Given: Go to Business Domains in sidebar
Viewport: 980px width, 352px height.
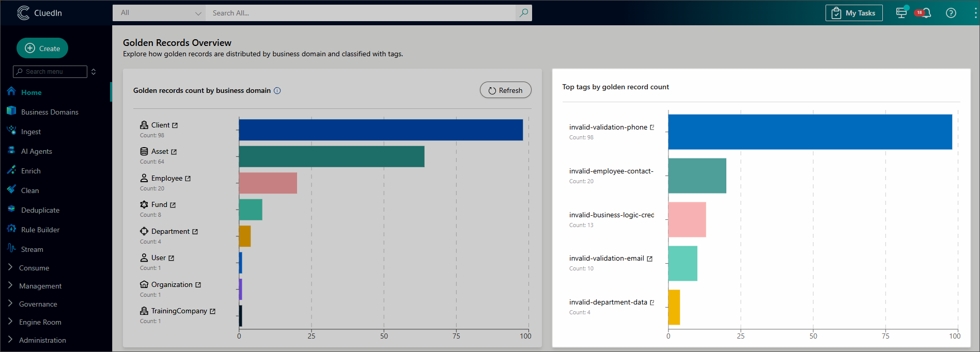Looking at the screenshot, I should point(50,112).
